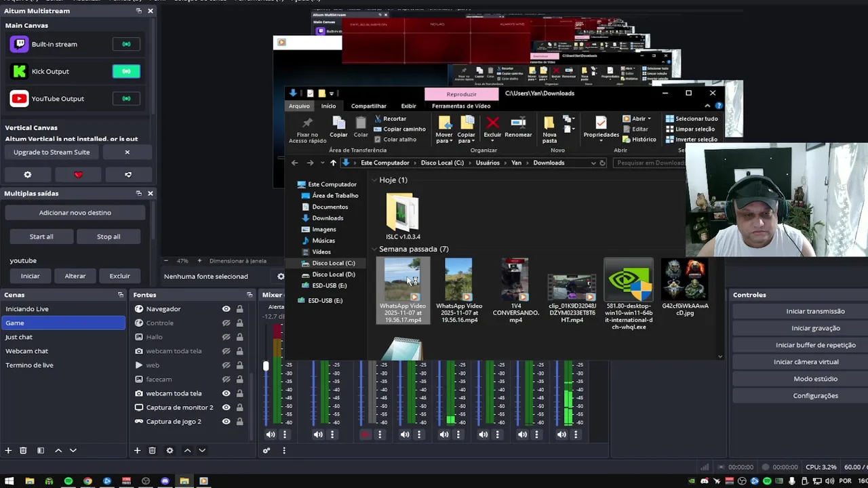Remove the selected source using the Fontes trash icon
The width and height of the screenshot is (868, 488).
(x=152, y=450)
